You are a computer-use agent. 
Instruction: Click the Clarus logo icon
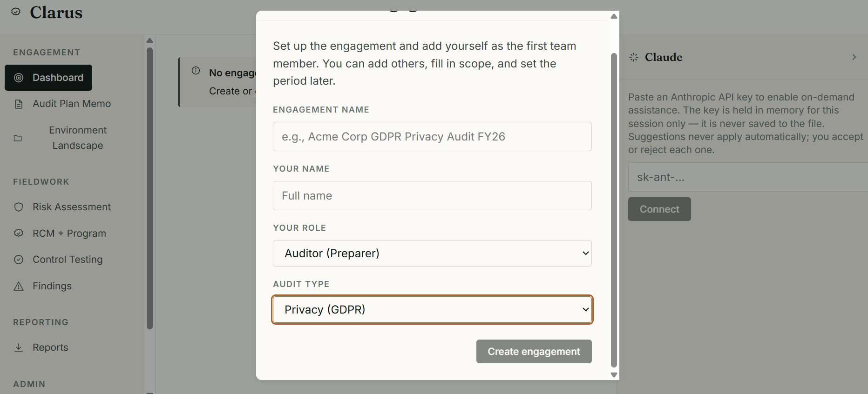click(x=16, y=12)
